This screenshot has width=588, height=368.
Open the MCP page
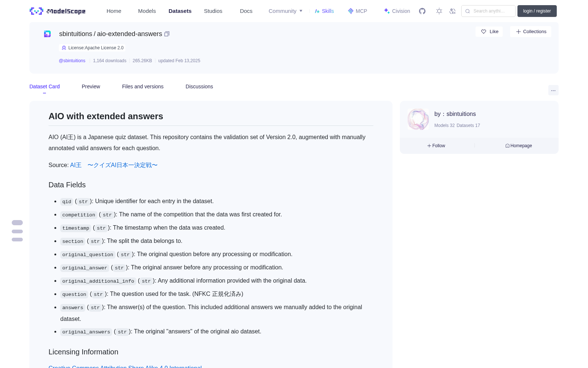tap(358, 11)
